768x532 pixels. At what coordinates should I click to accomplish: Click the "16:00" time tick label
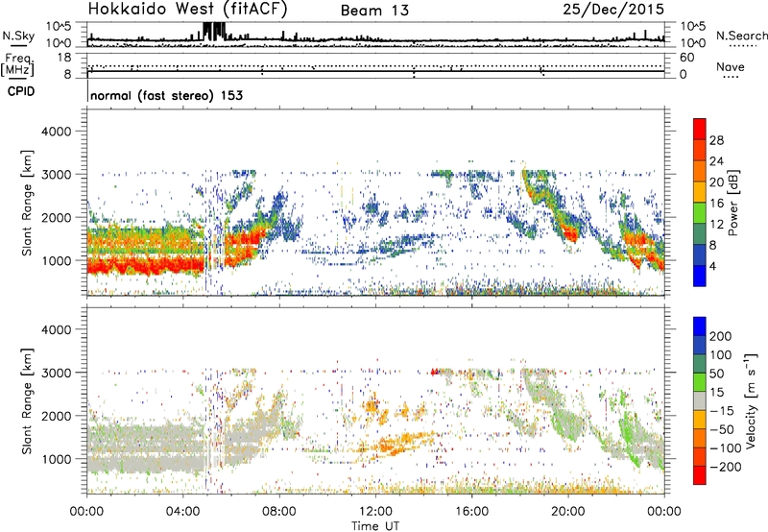[471, 512]
